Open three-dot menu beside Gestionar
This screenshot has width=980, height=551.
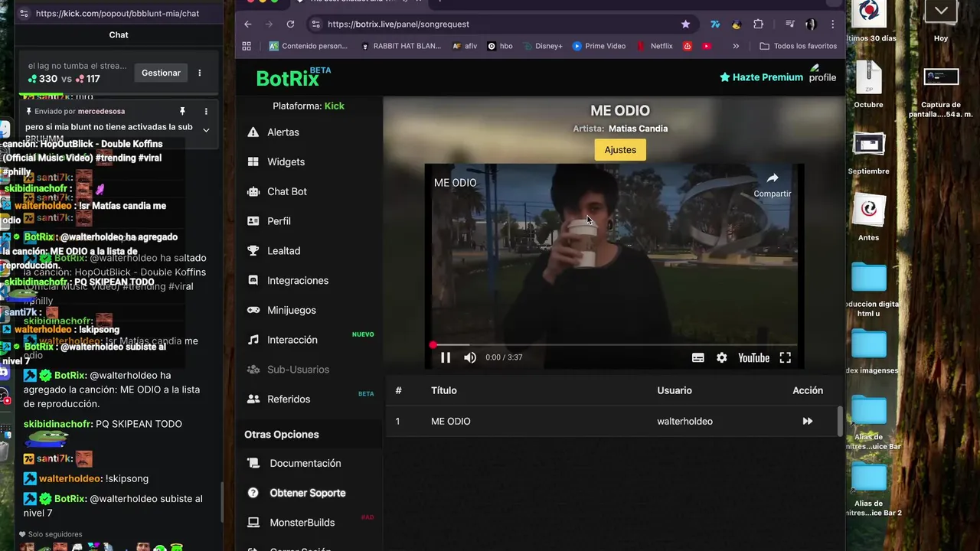(x=200, y=73)
